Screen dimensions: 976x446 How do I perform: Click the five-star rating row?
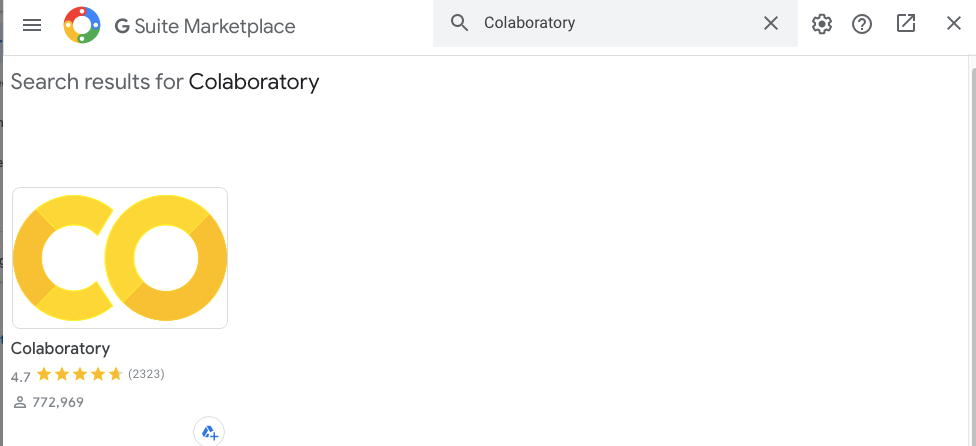(x=80, y=374)
